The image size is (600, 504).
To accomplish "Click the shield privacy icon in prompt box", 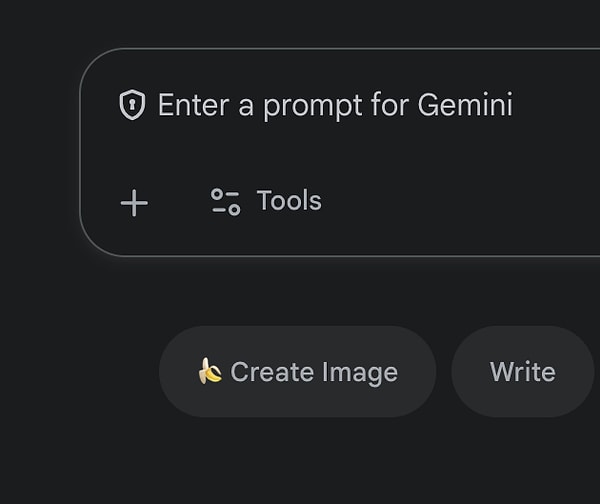I will tap(132, 105).
